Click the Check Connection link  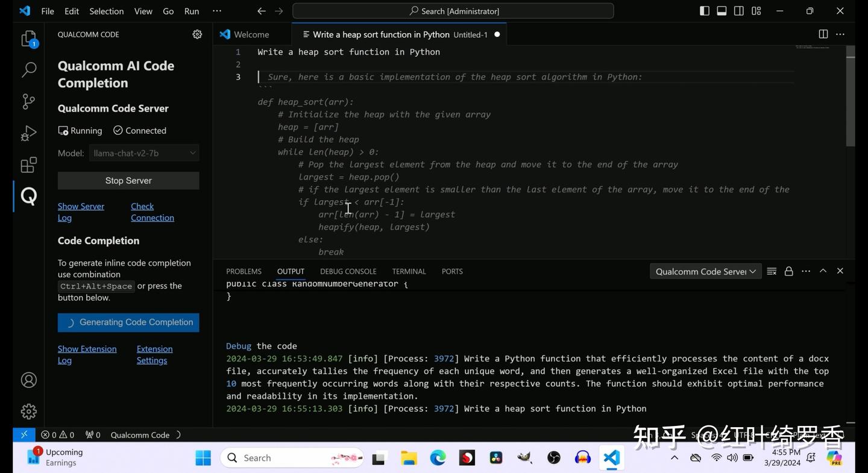[153, 212]
